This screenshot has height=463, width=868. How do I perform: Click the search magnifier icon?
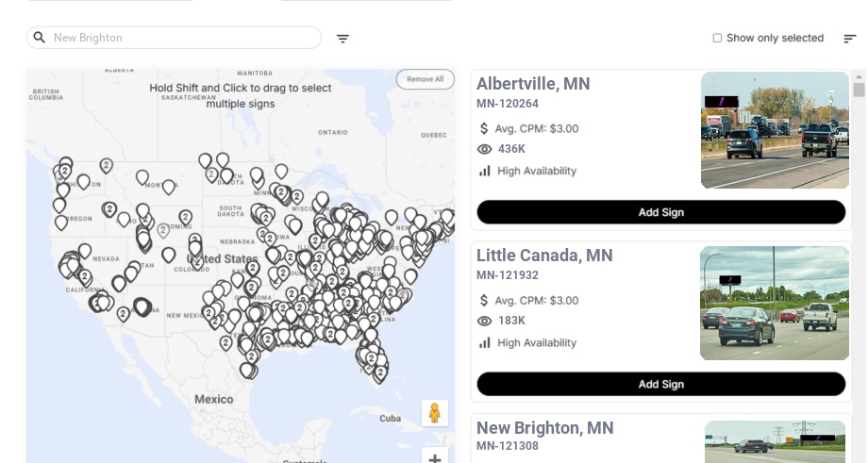coord(40,38)
